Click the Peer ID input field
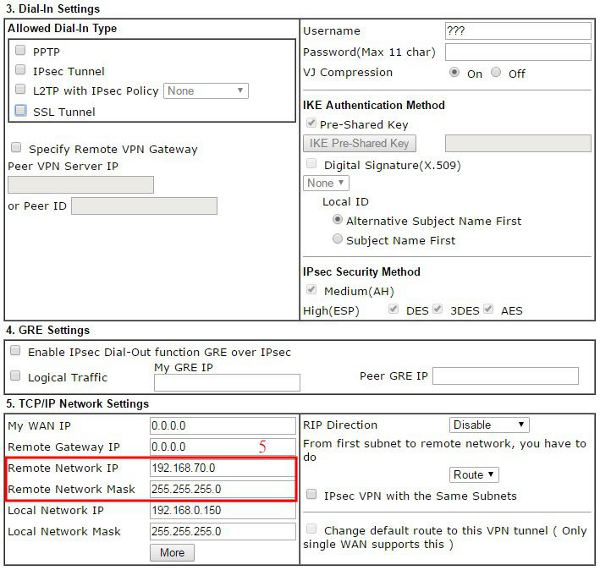 tap(144, 206)
